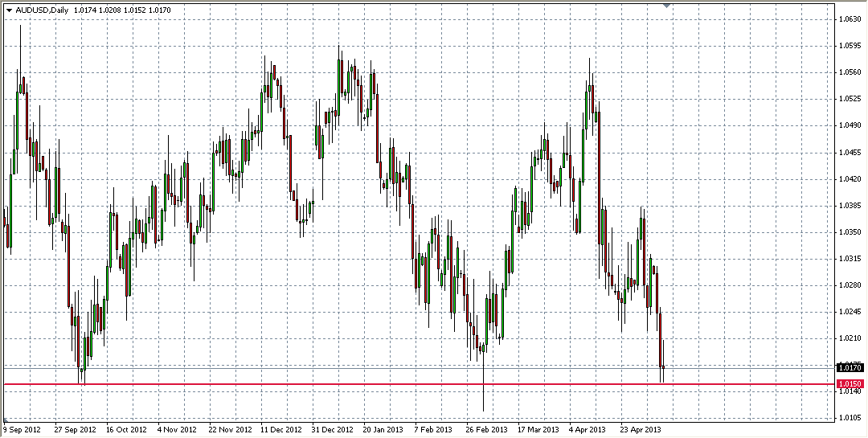This screenshot has width=868, height=438.
Task: Click the 31 Dec 2012 date label
Action: click(x=333, y=429)
